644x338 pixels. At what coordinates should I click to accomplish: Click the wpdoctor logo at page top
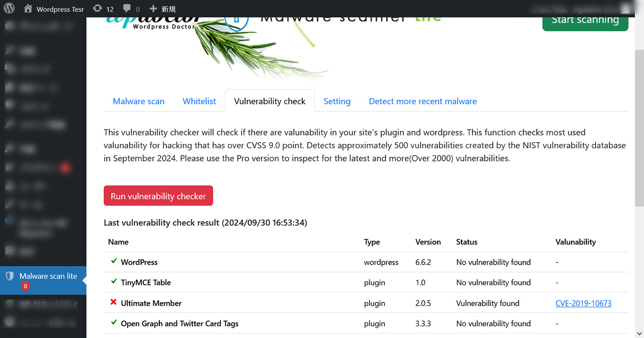coord(154,23)
